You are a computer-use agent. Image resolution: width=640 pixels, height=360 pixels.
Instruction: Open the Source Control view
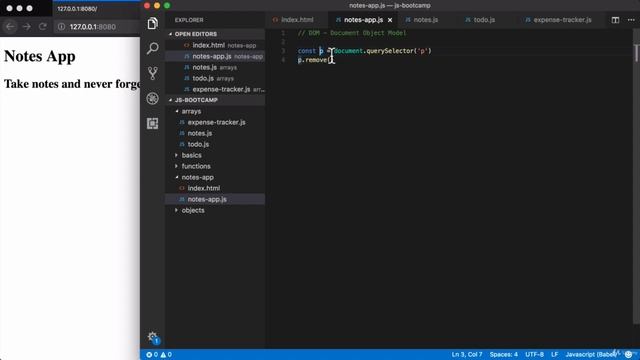click(x=152, y=73)
